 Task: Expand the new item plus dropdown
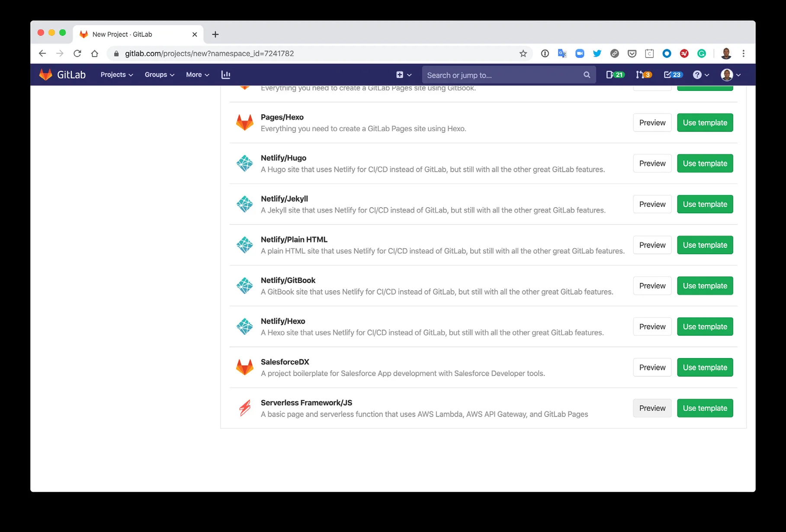[403, 75]
